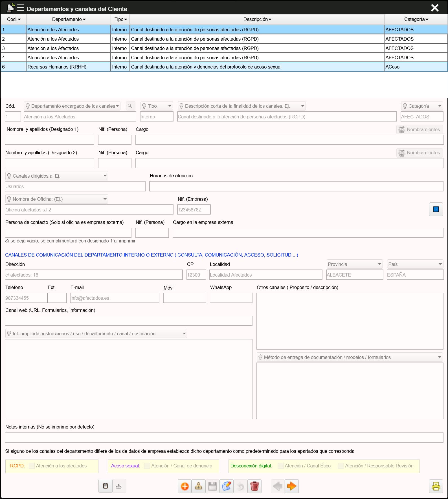448x499 pixels.
Task: Open Inf. ampliada, instrucciones dropdown
Action: click(x=96, y=334)
